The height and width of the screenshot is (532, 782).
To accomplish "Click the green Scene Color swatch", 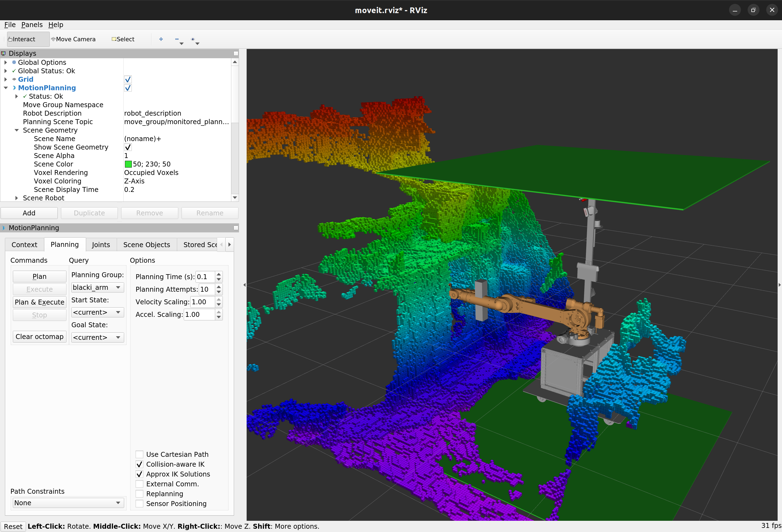I will pos(128,164).
